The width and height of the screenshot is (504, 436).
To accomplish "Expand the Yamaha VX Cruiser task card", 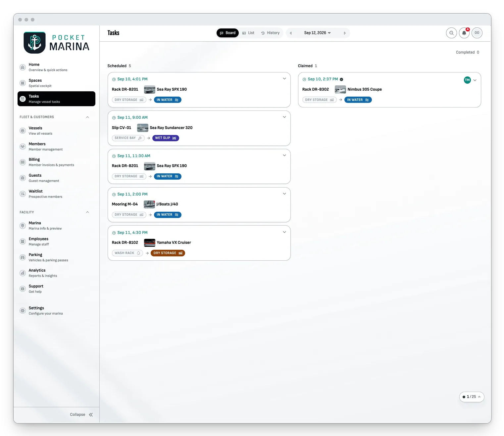I will (x=284, y=232).
